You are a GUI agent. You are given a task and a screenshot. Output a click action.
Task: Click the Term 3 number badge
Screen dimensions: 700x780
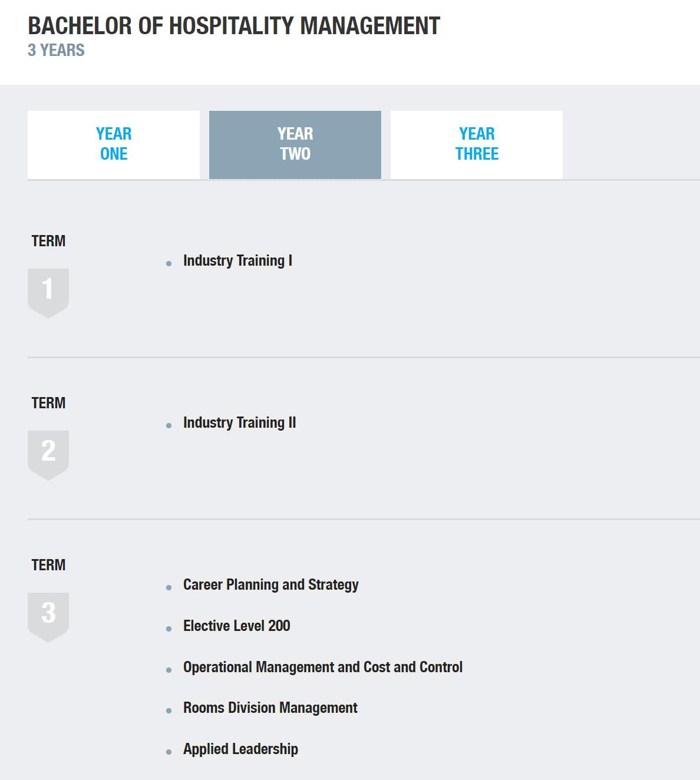tap(48, 615)
